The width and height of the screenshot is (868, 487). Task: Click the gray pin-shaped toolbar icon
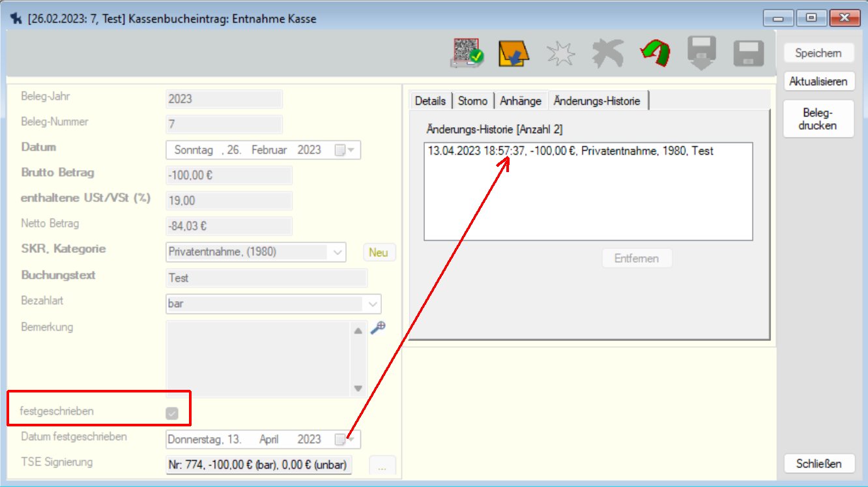coord(607,53)
